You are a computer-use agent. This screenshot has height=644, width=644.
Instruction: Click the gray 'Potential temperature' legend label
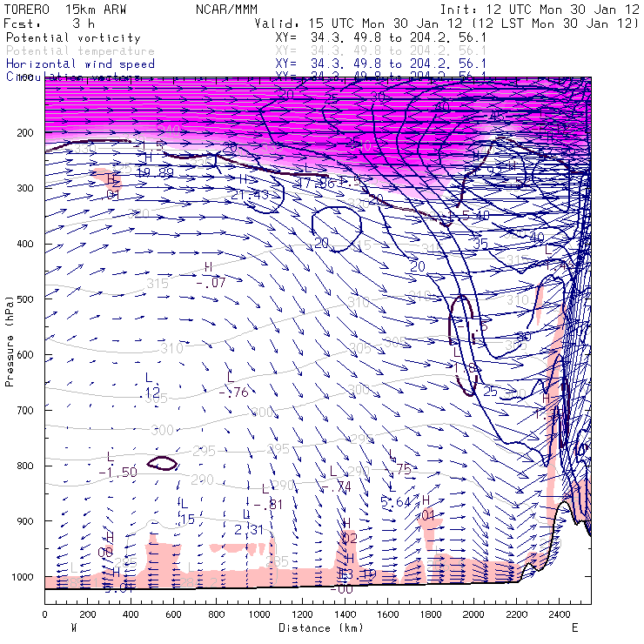80,51
